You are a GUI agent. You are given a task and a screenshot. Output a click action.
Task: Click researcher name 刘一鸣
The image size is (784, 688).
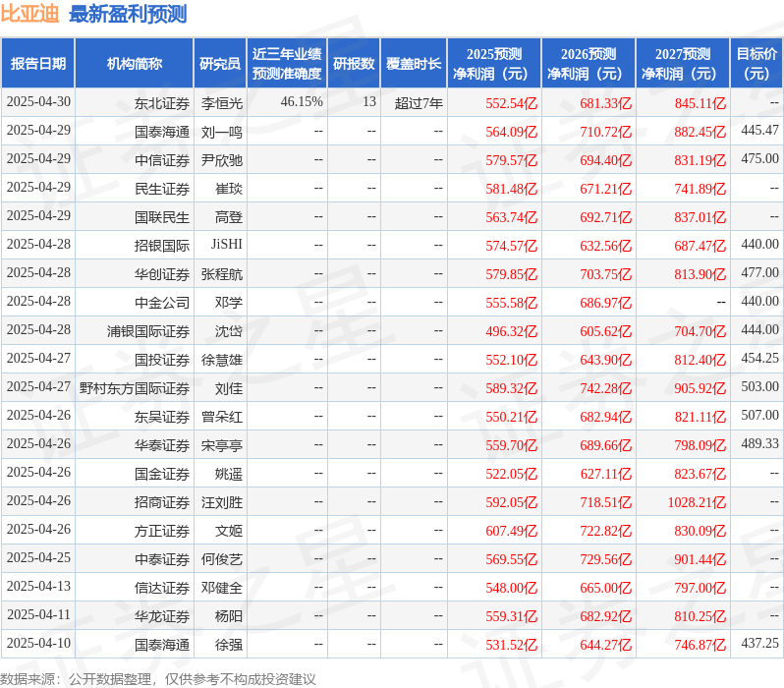coord(222,132)
